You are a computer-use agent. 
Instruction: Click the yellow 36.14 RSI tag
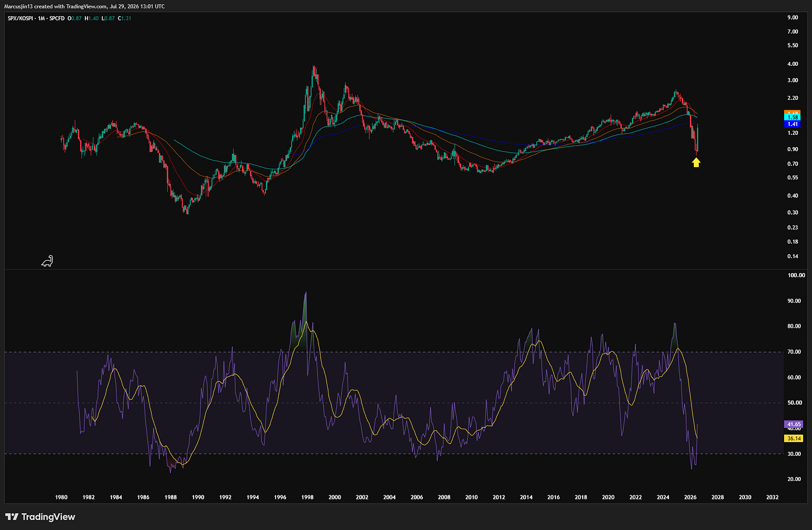click(x=793, y=439)
